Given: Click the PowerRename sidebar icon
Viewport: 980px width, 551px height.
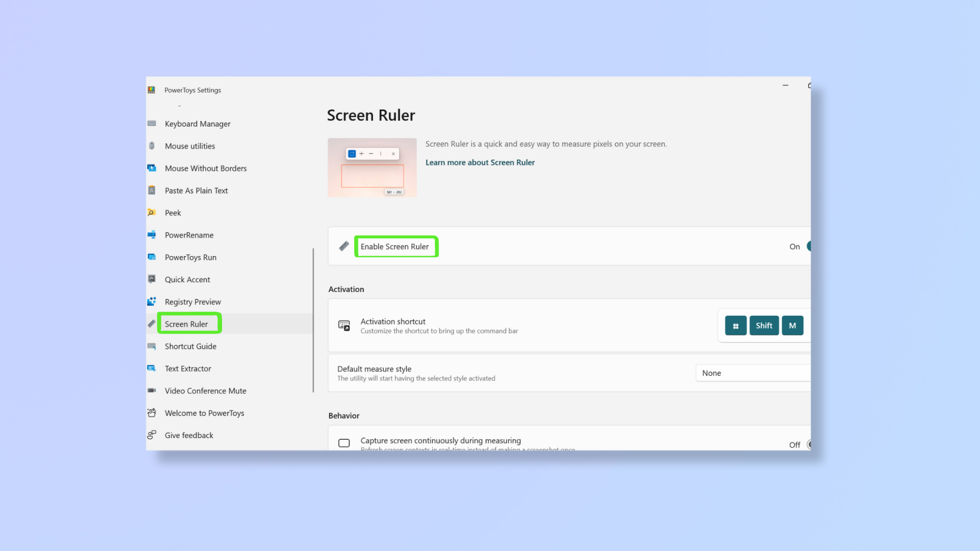Looking at the screenshot, I should [152, 234].
